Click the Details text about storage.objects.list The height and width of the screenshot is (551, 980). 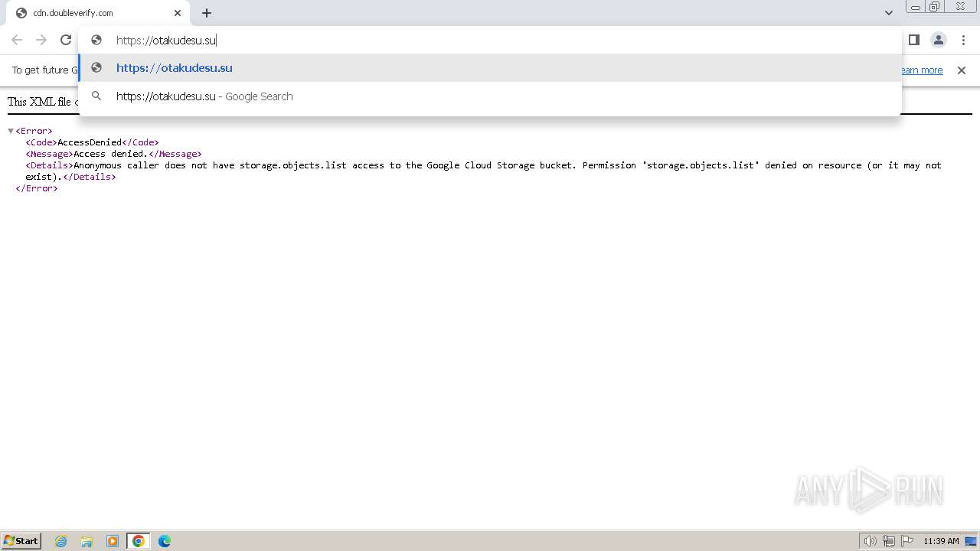pos(483,171)
